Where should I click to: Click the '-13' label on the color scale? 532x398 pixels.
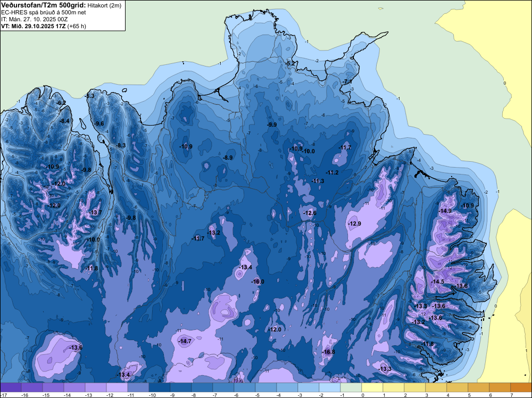pos(88,395)
